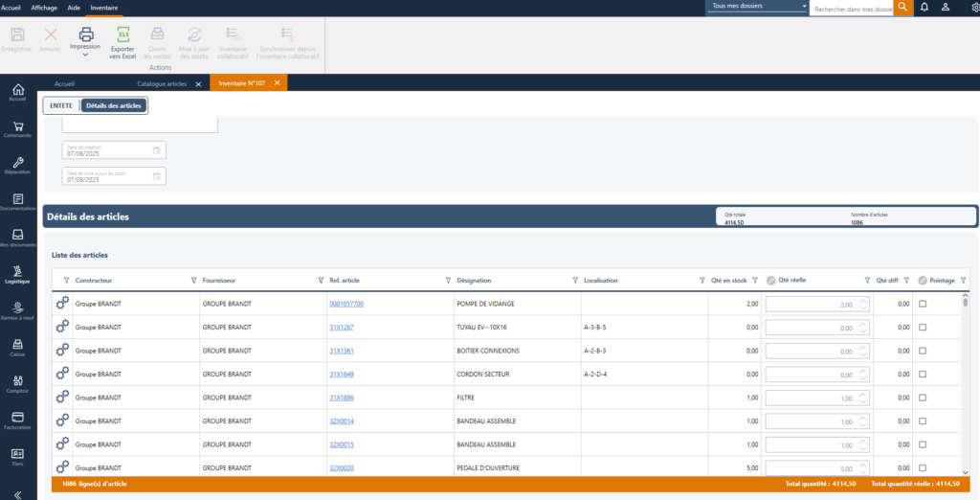The height and width of the screenshot is (500, 980).
Task: Open the Facturation sidebar module
Action: (x=17, y=419)
